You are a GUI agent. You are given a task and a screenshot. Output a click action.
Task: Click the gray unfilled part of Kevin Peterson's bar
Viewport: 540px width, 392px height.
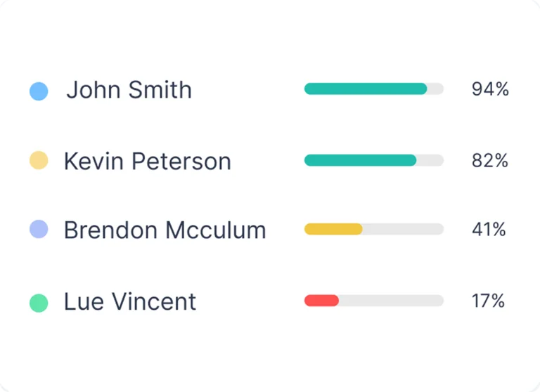430,160
